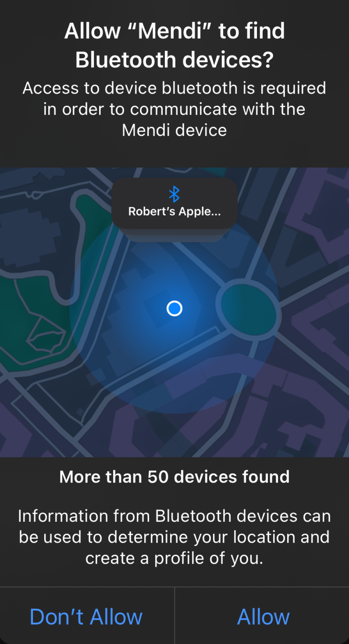
Task: Tap the create a profile of you text
Action: [x=175, y=558]
